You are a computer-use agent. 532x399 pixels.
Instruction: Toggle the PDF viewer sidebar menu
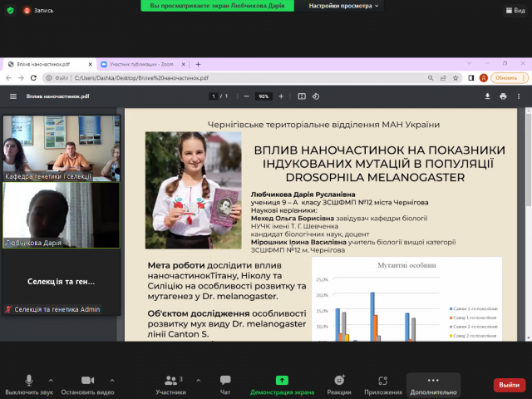[12, 96]
